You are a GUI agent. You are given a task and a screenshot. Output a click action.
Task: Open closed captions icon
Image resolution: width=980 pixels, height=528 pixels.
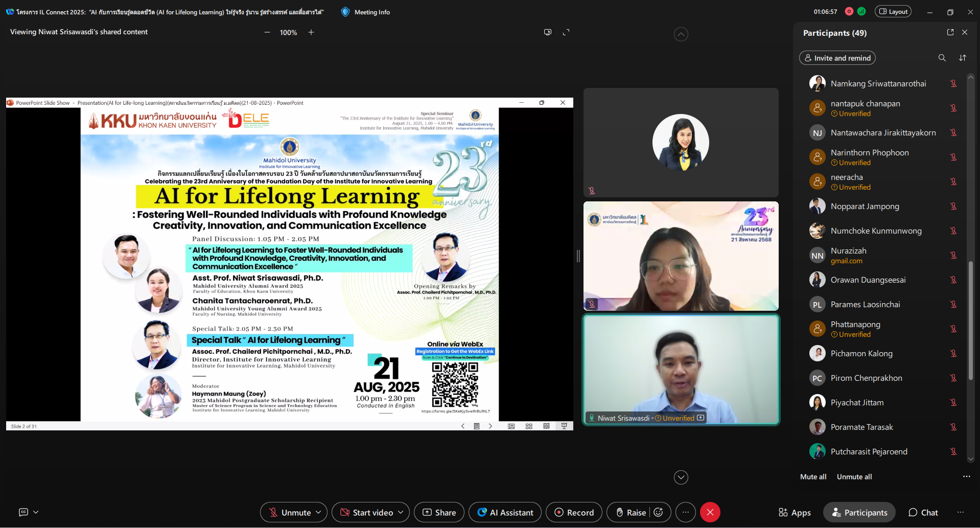click(x=24, y=512)
